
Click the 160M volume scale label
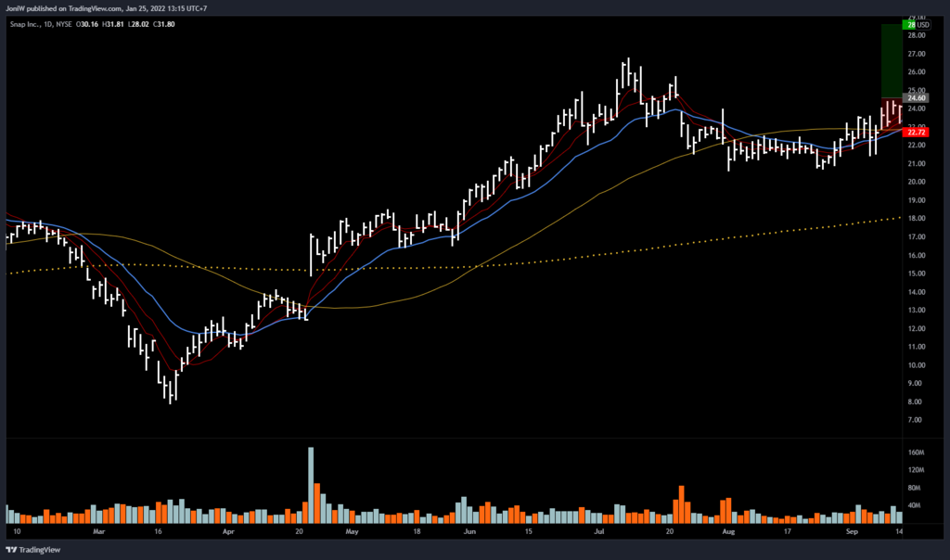[917, 452]
